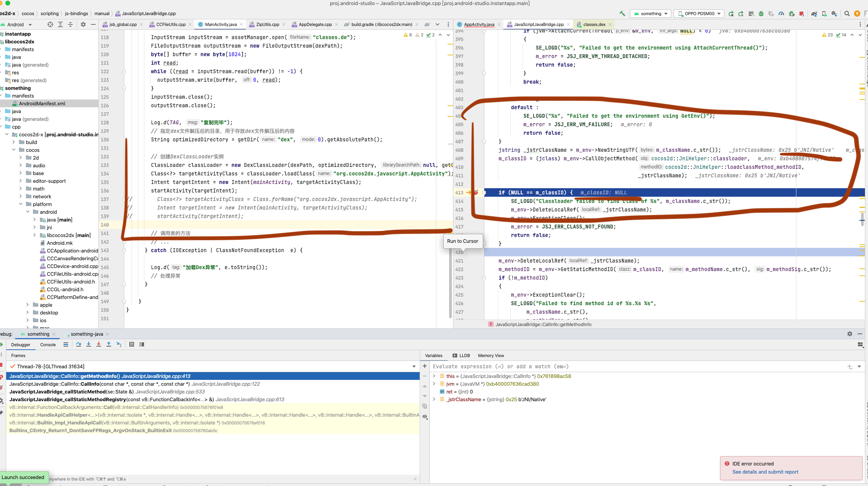Click the Debug bug icon in toolbar
This screenshot has height=486, width=868.
(761, 14)
